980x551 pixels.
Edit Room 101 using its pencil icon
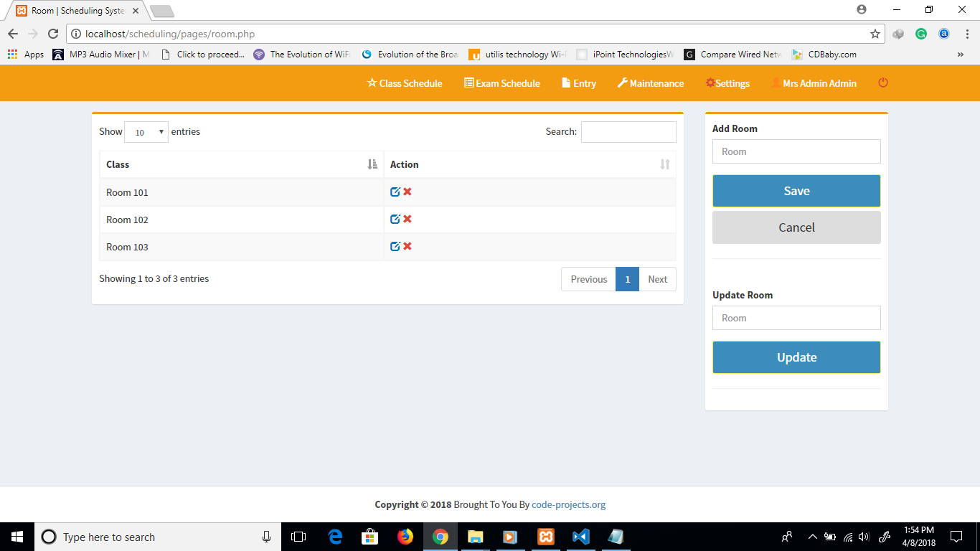coord(395,192)
